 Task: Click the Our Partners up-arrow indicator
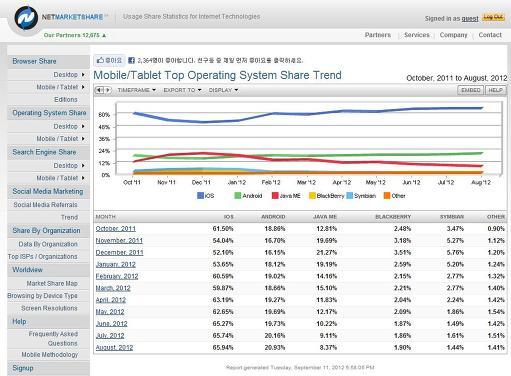pos(104,35)
